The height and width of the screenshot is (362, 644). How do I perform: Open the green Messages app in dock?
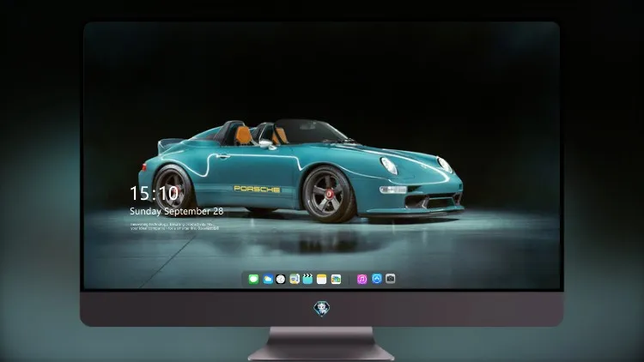253,279
